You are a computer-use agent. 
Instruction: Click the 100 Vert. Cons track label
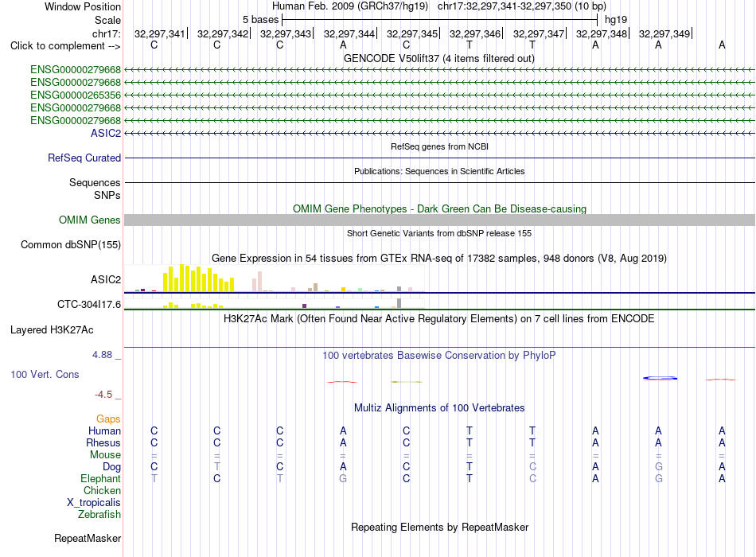pyautogui.click(x=45, y=374)
